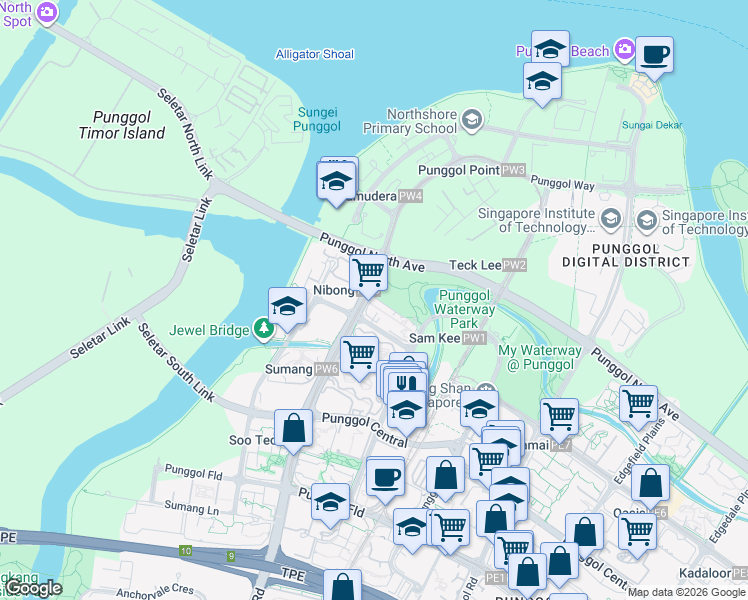Click the Punggol Point PW3 station label
Image resolution: width=748 pixels, height=600 pixels.
coord(472,170)
